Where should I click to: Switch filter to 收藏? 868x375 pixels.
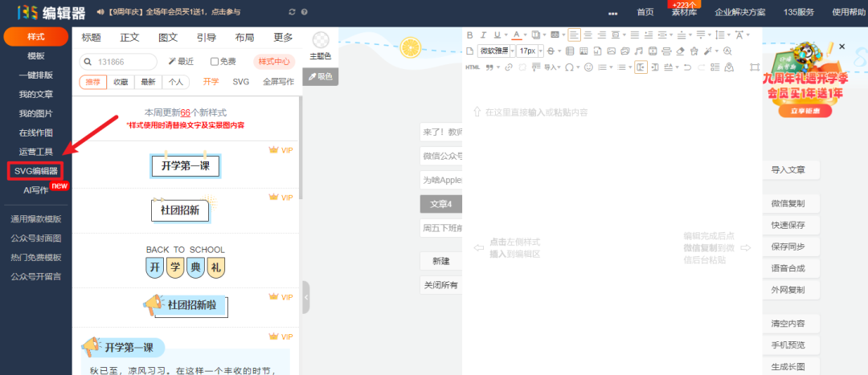pos(121,82)
